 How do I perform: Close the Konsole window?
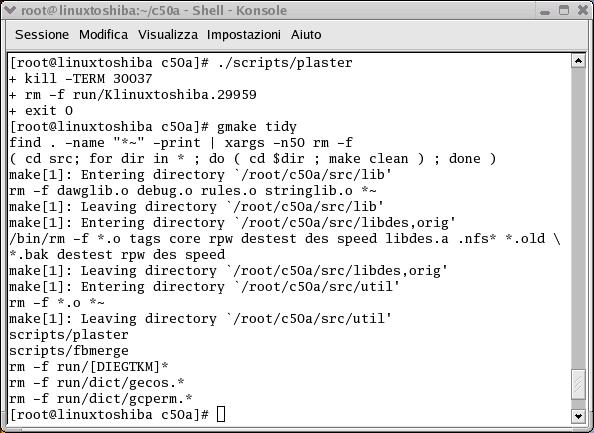tap(583, 10)
